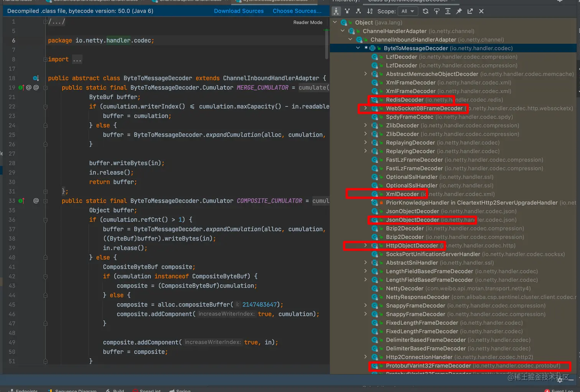Close hierarchy with the X icon
Viewport: 580px width, 392px height.
[x=481, y=11]
